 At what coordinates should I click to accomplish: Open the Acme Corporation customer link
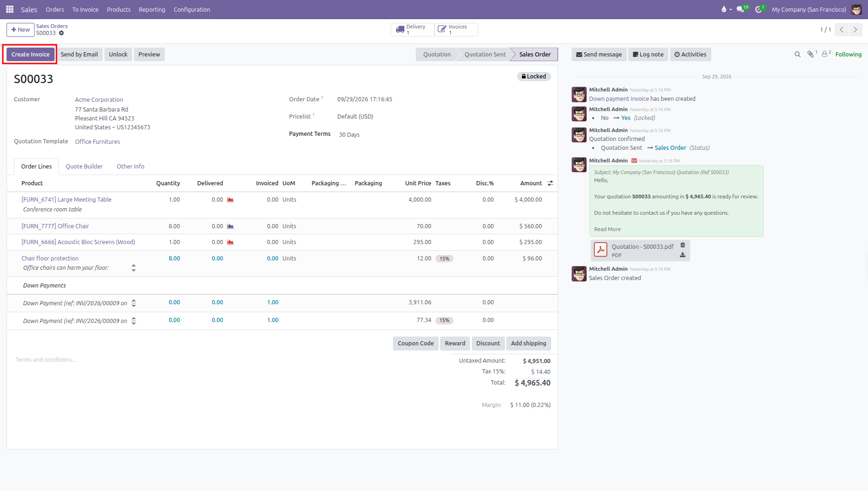[99, 100]
